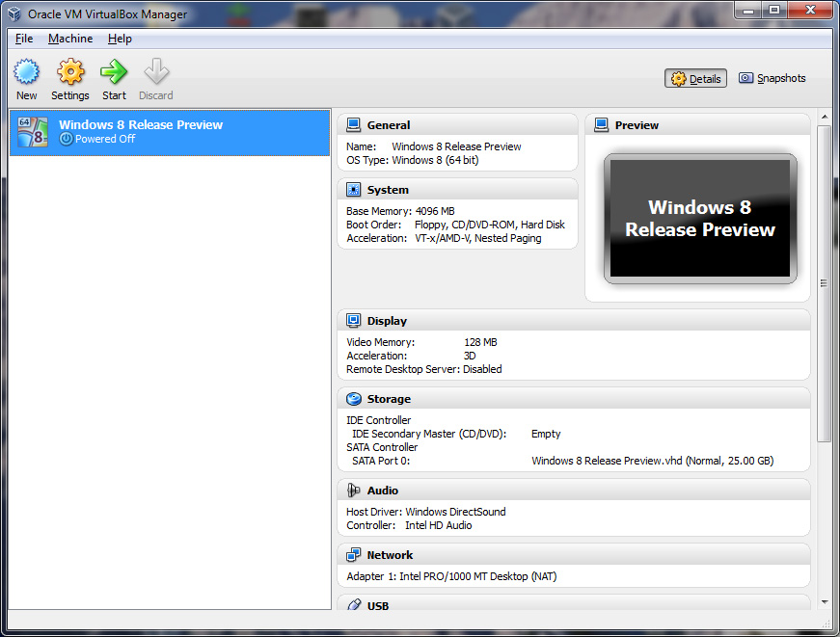Open the Machine menu
840x637 pixels.
click(70, 39)
